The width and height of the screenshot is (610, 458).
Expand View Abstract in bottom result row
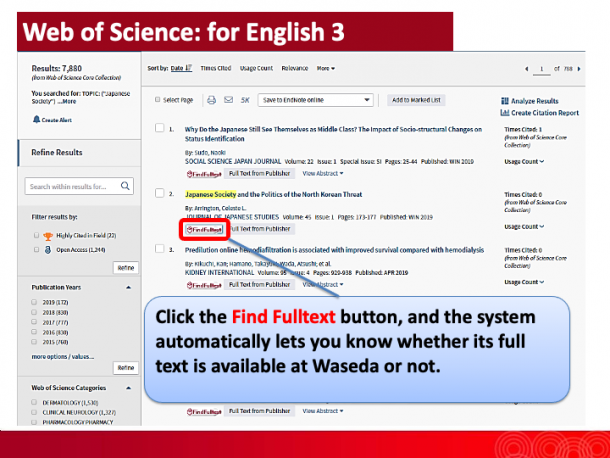(323, 411)
